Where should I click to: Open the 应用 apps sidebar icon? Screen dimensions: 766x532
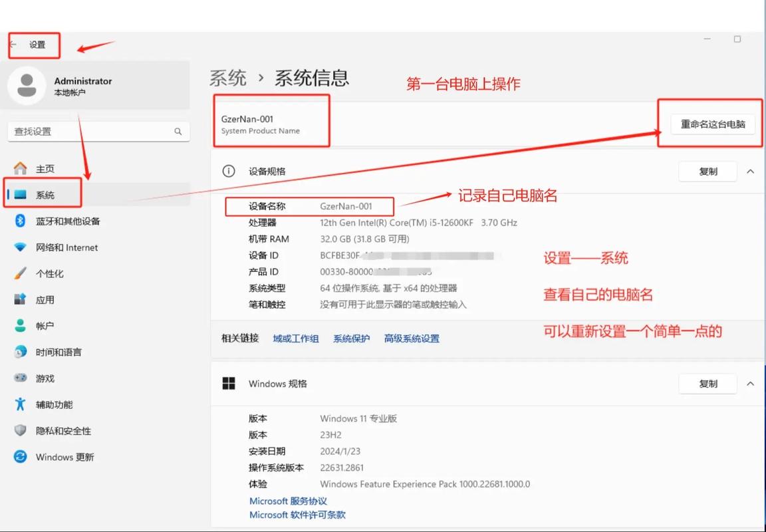click(x=19, y=299)
